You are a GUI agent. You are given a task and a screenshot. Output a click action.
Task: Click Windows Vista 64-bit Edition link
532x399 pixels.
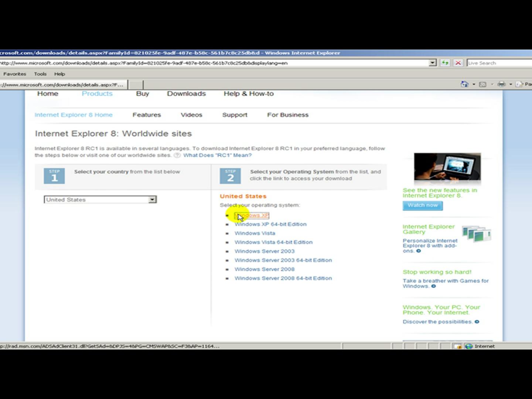(x=273, y=242)
